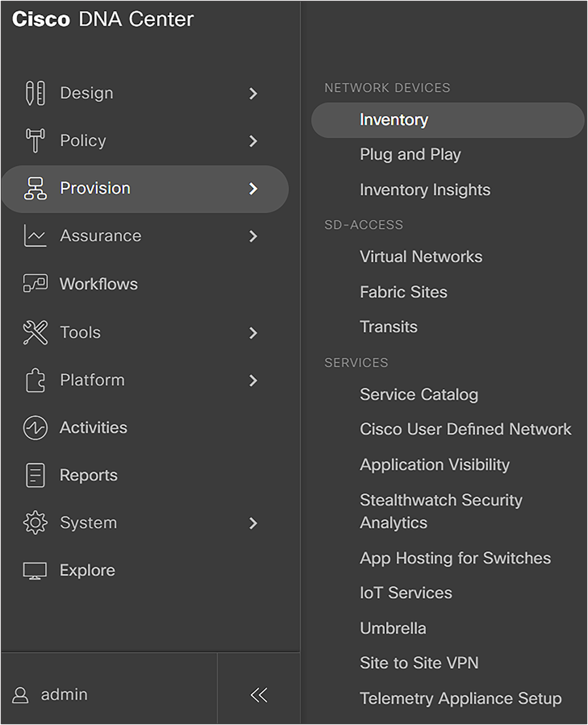Click the admin username label
The height and width of the screenshot is (725, 588).
pyautogui.click(x=64, y=694)
